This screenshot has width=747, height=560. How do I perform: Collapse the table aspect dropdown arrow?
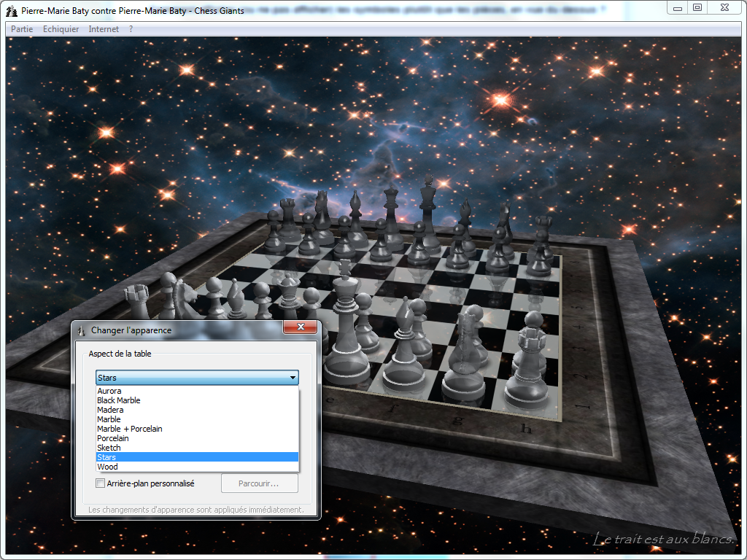pos(293,378)
